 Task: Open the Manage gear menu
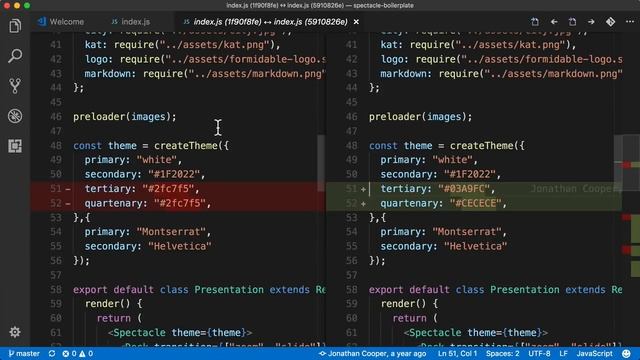[x=15, y=332]
